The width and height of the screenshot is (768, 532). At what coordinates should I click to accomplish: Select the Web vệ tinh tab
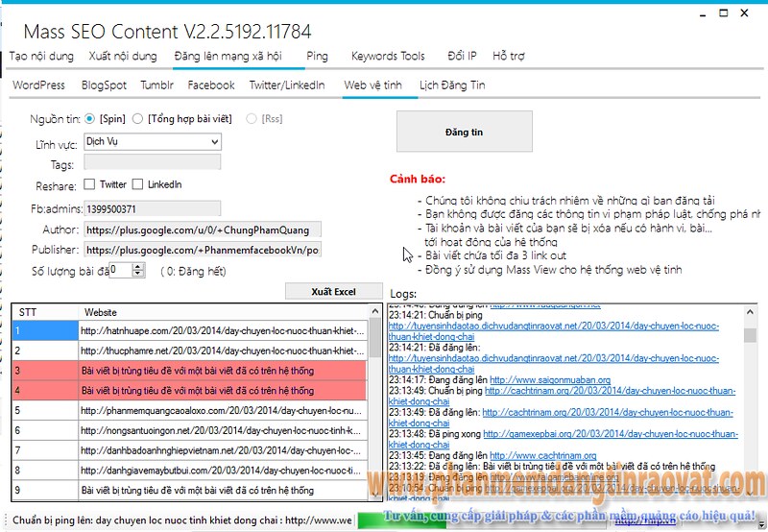point(372,85)
